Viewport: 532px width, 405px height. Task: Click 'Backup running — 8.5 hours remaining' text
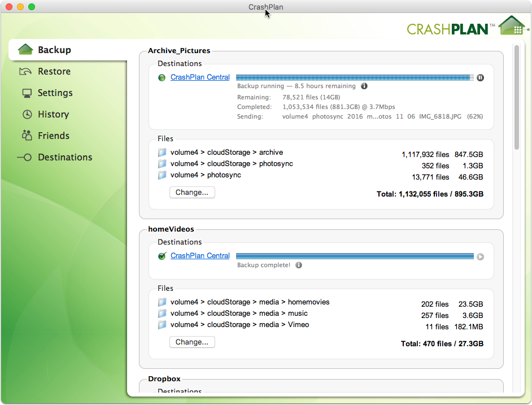296,86
